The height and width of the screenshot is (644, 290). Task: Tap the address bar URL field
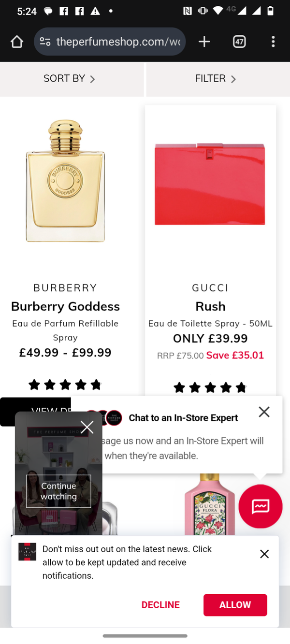118,42
